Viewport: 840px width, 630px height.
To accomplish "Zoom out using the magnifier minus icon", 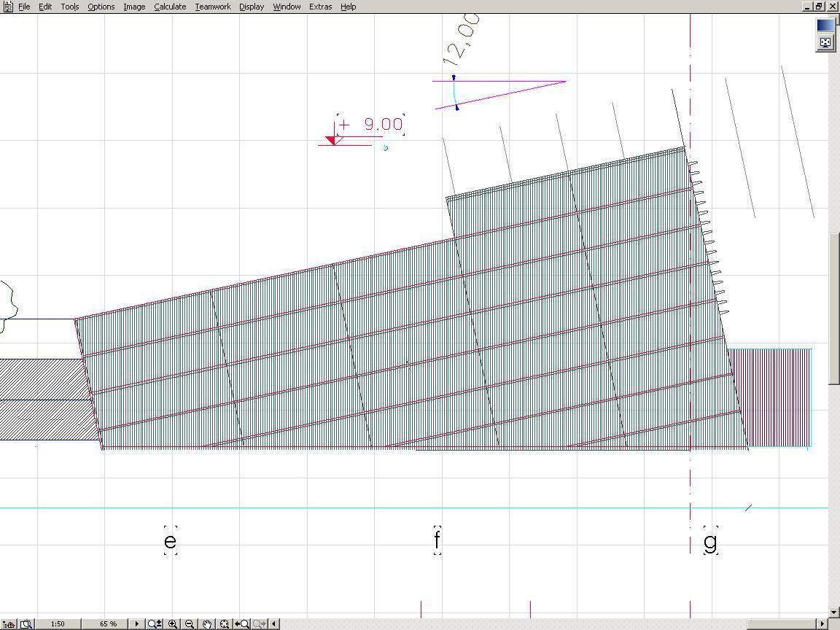I will coord(190,623).
